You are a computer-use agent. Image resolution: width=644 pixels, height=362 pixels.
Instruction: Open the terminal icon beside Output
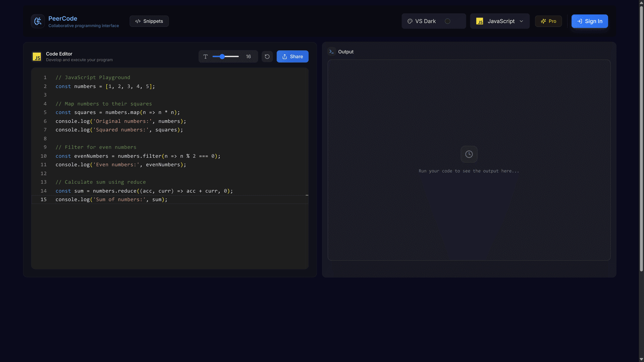point(332,51)
